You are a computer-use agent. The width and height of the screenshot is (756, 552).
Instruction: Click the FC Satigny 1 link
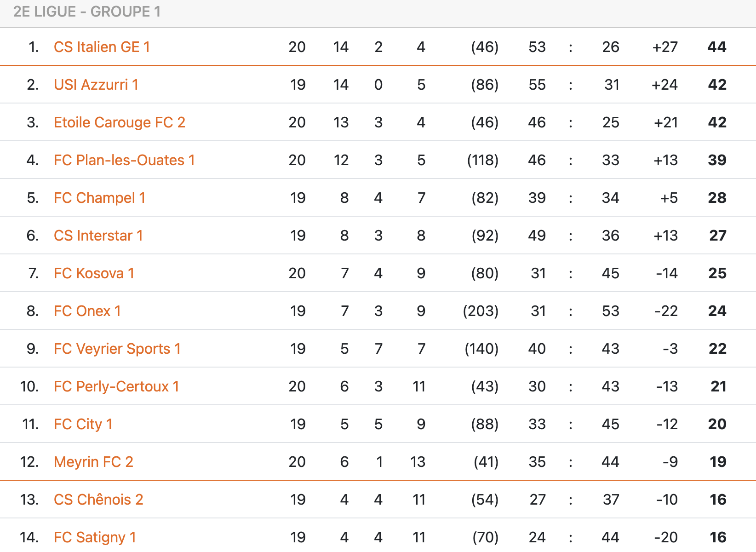95,537
